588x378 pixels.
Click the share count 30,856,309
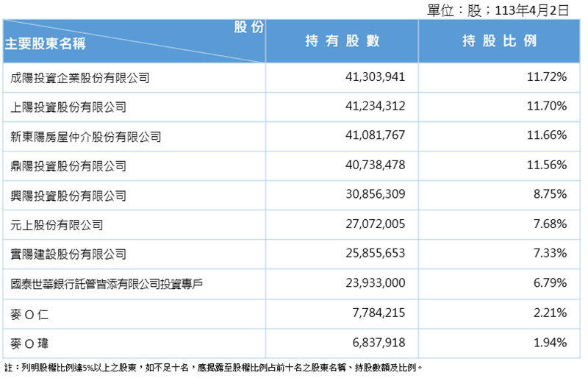(x=375, y=194)
